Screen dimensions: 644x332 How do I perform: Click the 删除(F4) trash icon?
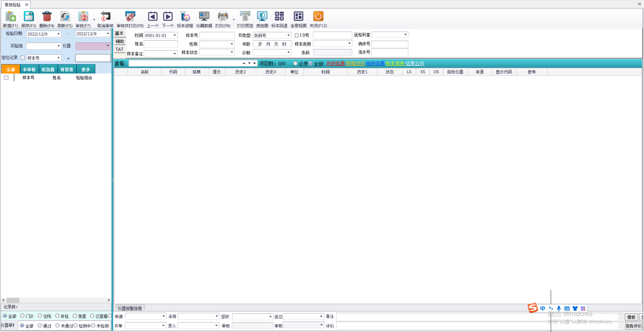tap(47, 16)
